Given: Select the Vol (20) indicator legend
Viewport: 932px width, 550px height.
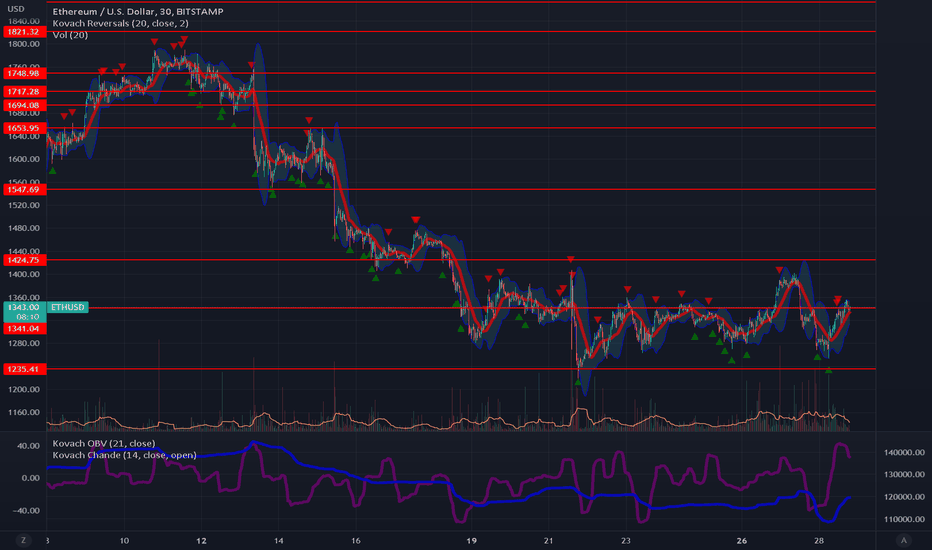Looking at the screenshot, I should click(x=70, y=35).
